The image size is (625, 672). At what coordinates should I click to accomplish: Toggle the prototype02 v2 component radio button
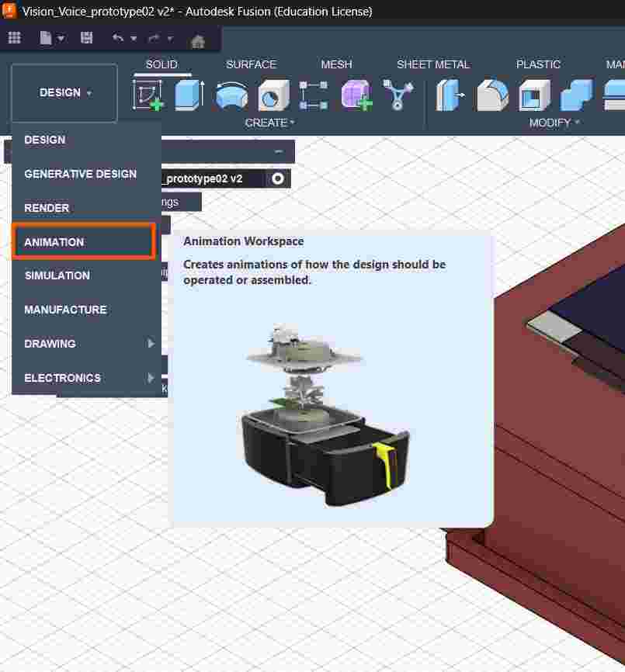click(x=277, y=178)
